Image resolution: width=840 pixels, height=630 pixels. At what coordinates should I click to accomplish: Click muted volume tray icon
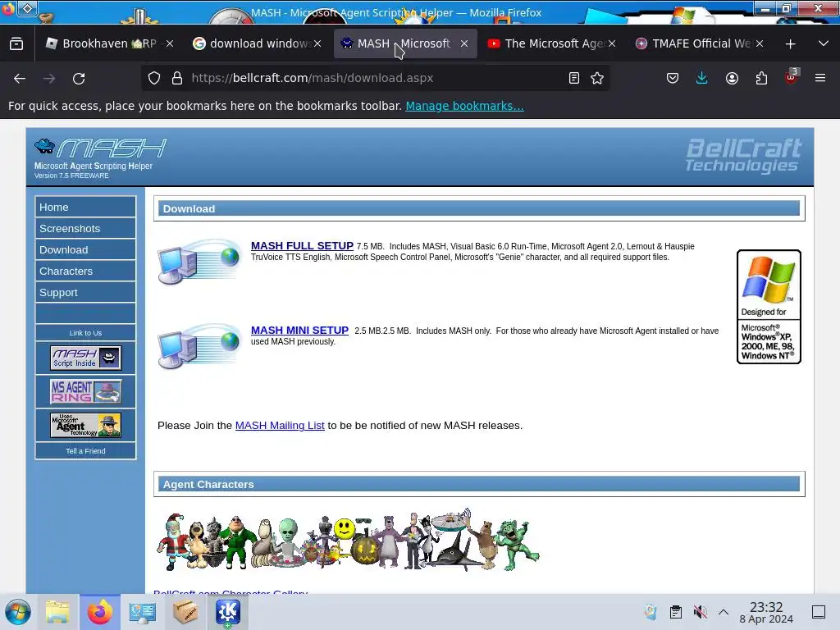pos(700,612)
